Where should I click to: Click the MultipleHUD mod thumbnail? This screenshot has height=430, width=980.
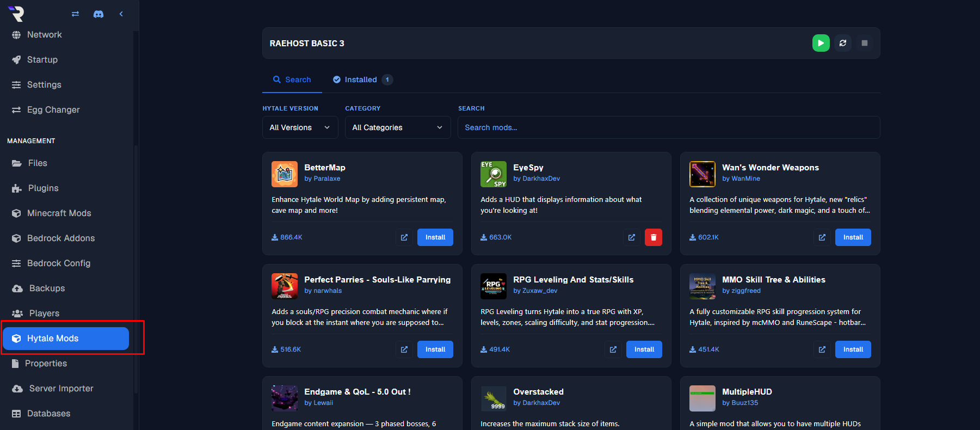(702, 398)
